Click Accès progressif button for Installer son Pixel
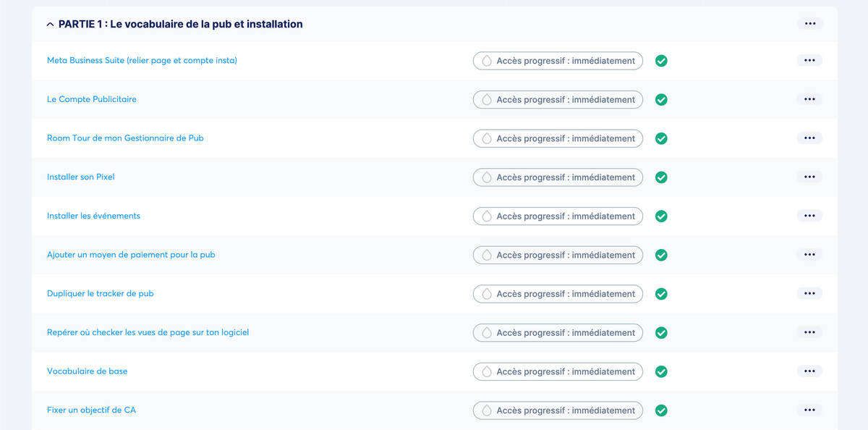868x430 pixels. tap(558, 177)
